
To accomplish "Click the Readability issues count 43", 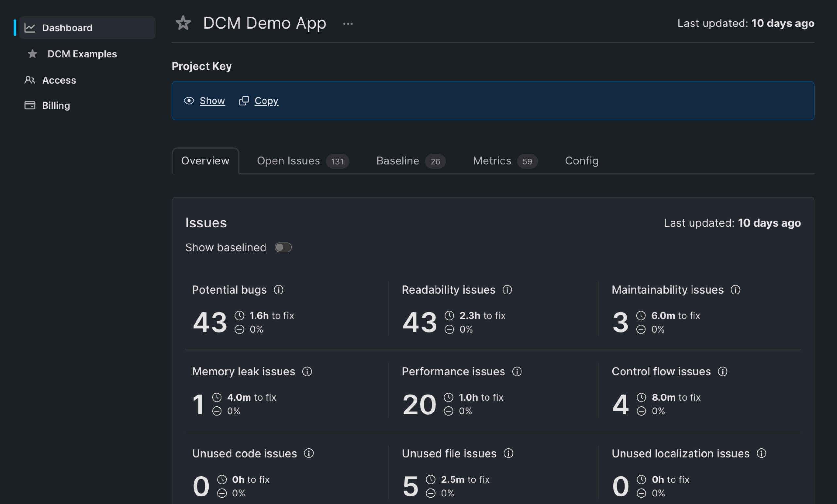I will point(420,322).
